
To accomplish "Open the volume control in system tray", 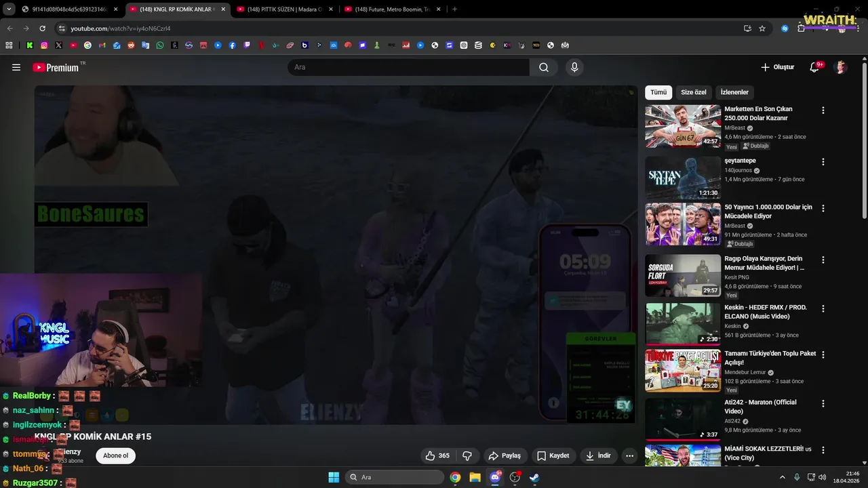I will click(823, 477).
